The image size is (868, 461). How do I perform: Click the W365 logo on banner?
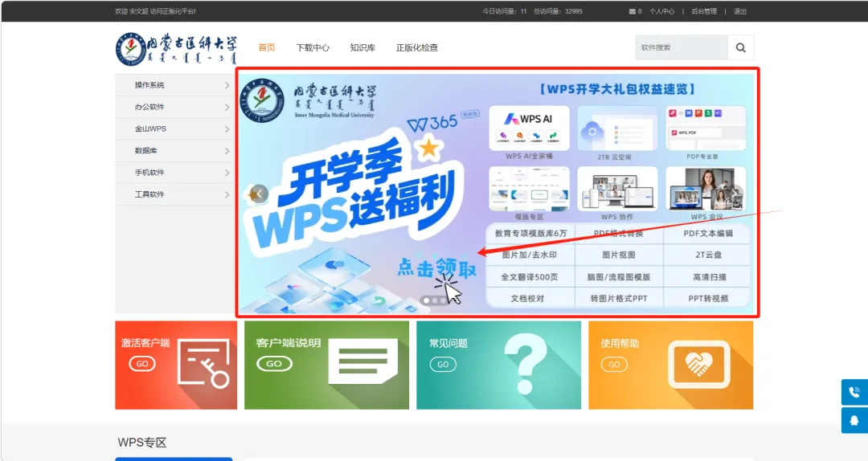pyautogui.click(x=432, y=124)
